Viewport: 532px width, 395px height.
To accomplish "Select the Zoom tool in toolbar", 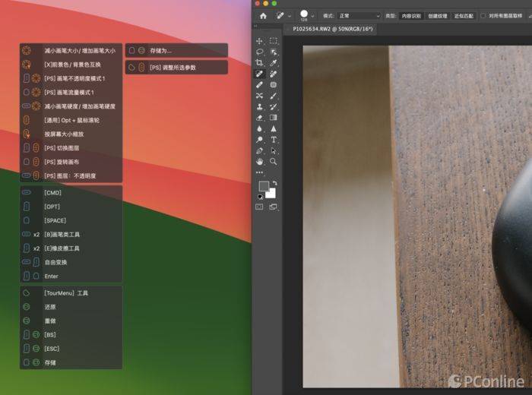I will 274,162.
